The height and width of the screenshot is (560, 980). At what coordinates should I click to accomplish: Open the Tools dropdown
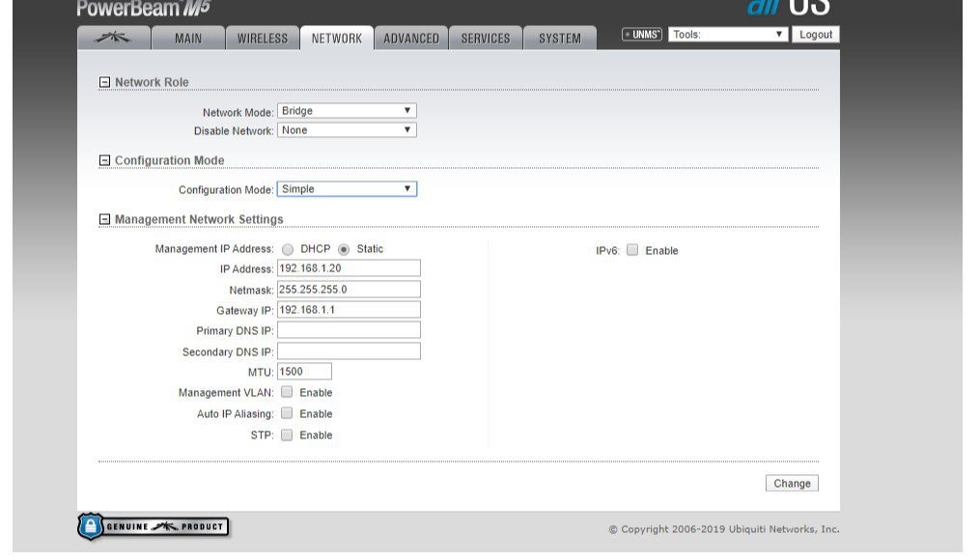coord(727,35)
